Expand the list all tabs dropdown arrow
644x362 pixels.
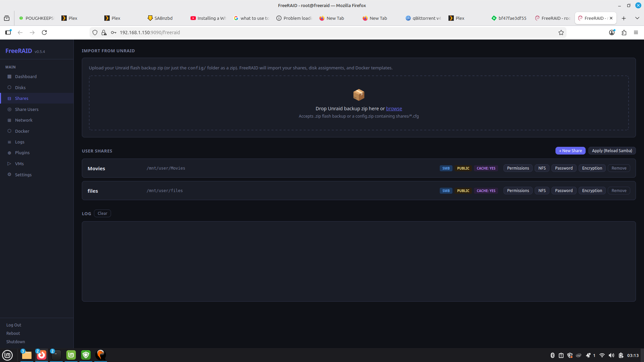637,18
